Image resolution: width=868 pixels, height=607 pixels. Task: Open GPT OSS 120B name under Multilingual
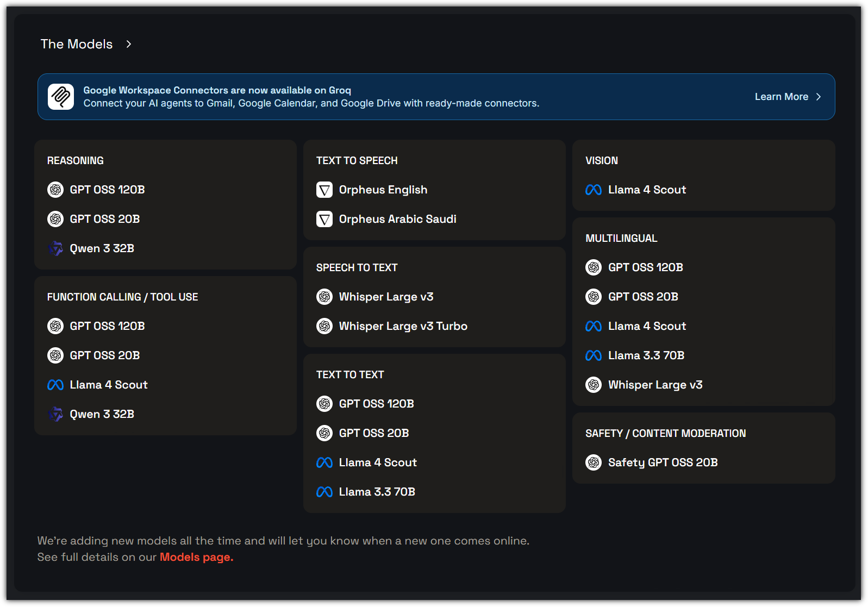646,267
